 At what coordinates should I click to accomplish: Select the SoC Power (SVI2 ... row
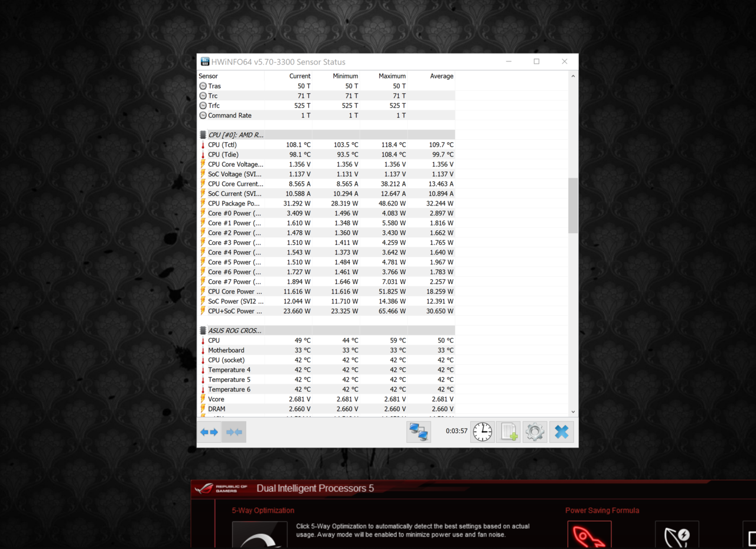click(326, 301)
